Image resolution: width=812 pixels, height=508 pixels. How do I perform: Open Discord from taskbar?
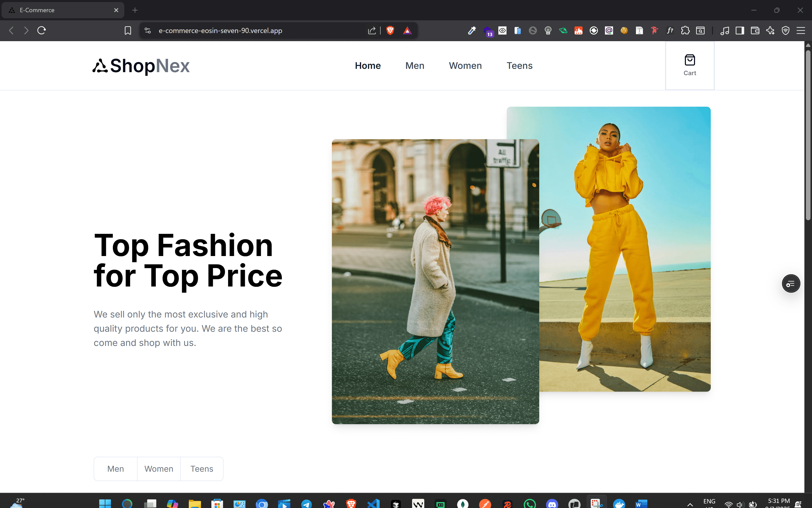click(x=552, y=504)
